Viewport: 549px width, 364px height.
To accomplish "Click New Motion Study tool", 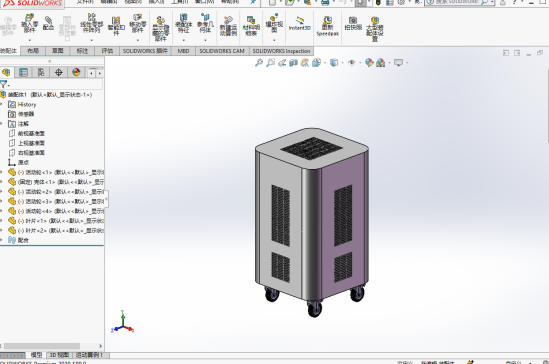I will [228, 26].
